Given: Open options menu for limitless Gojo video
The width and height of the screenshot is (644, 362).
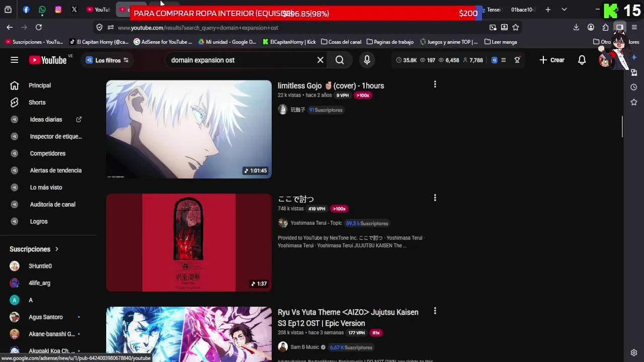Looking at the screenshot, I should click(x=435, y=84).
